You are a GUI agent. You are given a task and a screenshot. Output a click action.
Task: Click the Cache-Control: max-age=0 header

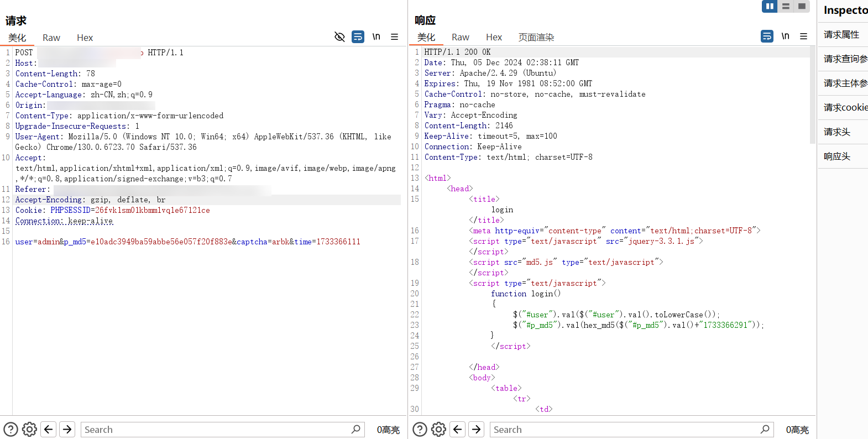(69, 84)
